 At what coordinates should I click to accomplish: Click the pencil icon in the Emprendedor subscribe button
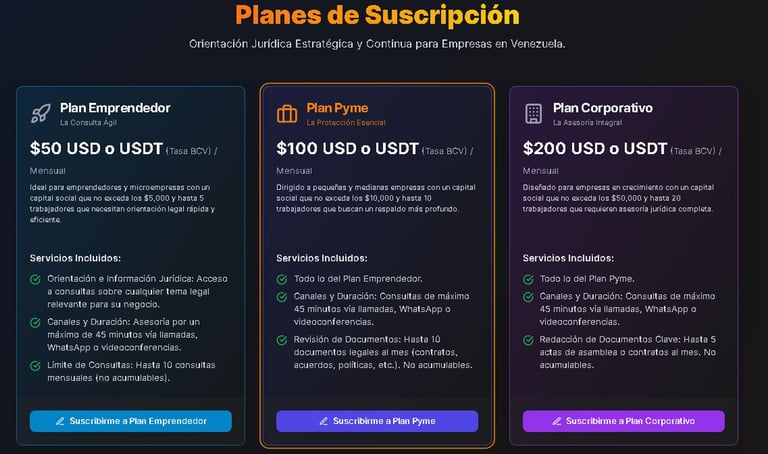60,421
